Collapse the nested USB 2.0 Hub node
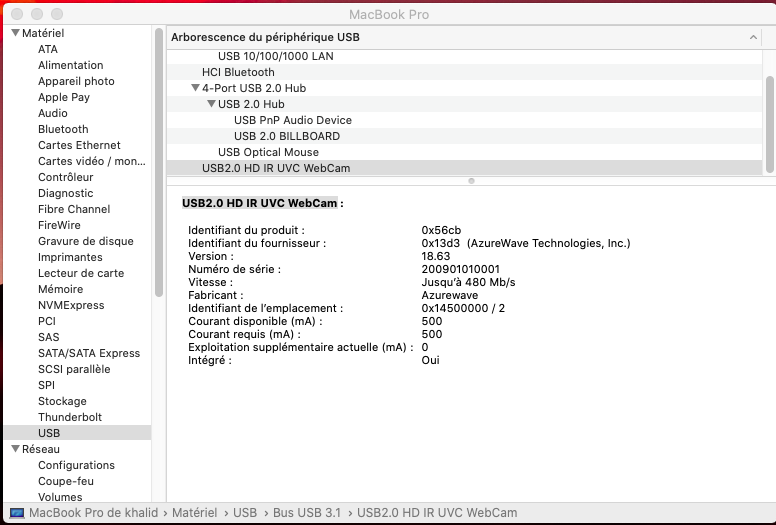The width and height of the screenshot is (776, 525). (211, 104)
